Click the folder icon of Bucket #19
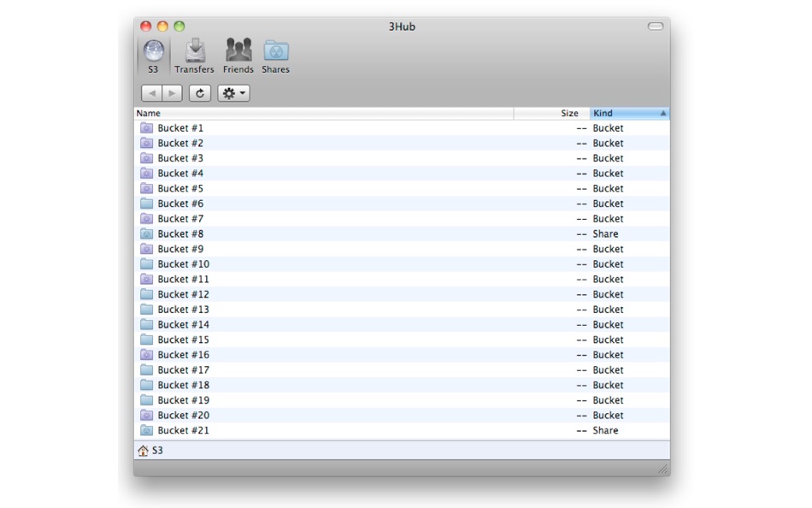The image size is (812, 508). 146,399
